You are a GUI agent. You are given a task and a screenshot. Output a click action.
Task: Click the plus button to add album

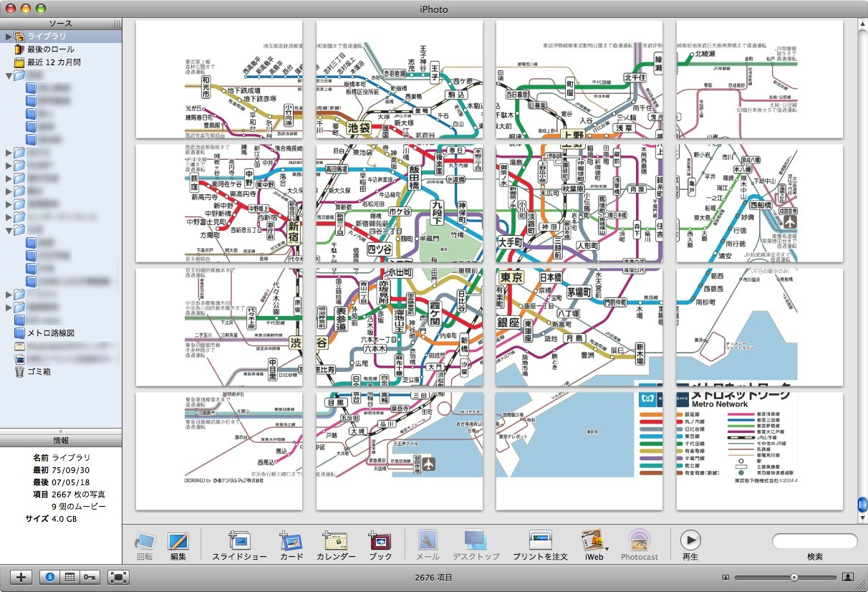[21, 577]
